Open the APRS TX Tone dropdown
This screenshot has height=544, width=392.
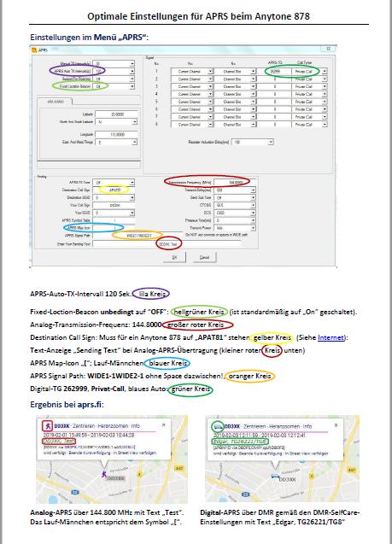click(132, 183)
